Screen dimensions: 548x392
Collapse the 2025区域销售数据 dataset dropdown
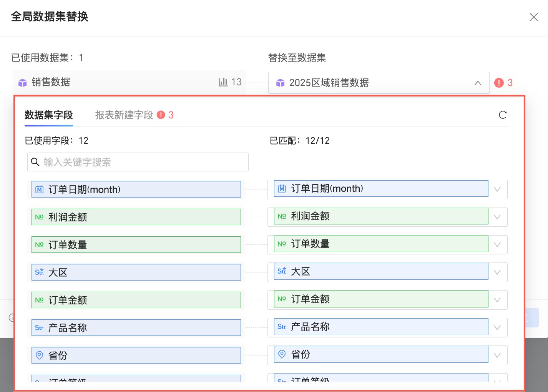[x=478, y=83]
